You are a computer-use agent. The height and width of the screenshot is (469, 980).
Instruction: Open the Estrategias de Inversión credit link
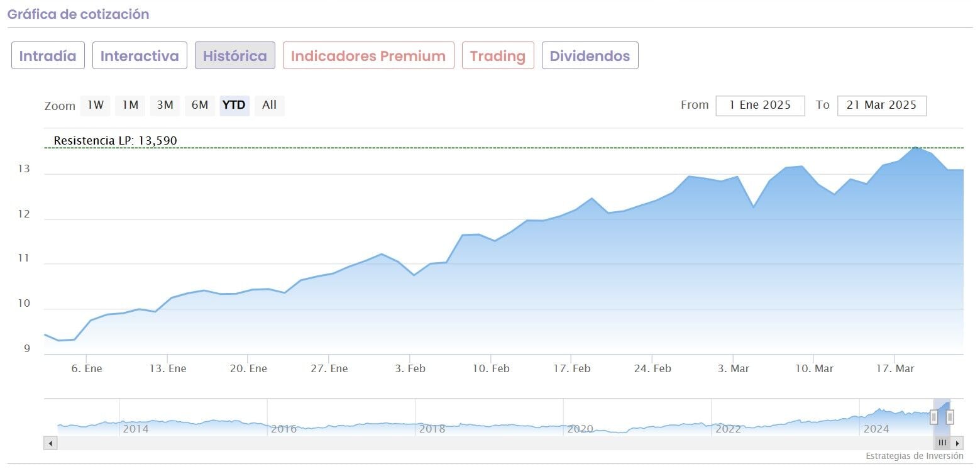coord(914,456)
